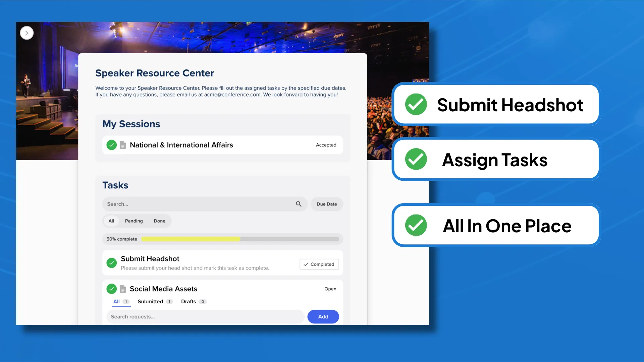Image resolution: width=644 pixels, height=362 pixels.
Task: Filter tasks by Done
Action: pyautogui.click(x=159, y=221)
